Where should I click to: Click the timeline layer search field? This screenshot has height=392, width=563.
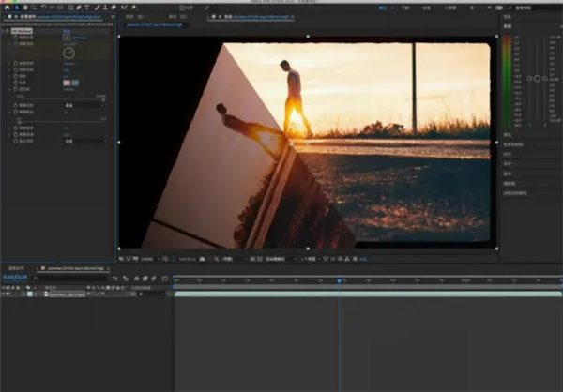click(72, 279)
